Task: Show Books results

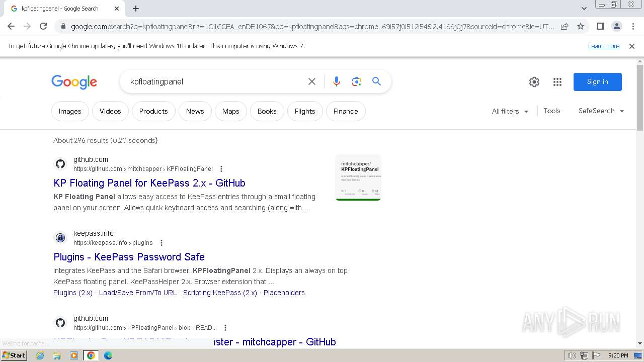Action: pos(267,111)
